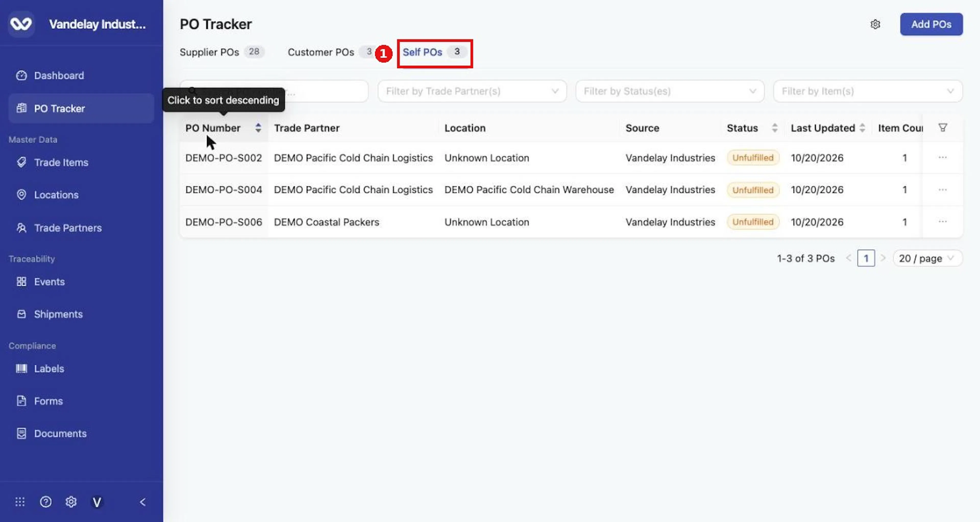Click the Shipments box icon

point(21,314)
